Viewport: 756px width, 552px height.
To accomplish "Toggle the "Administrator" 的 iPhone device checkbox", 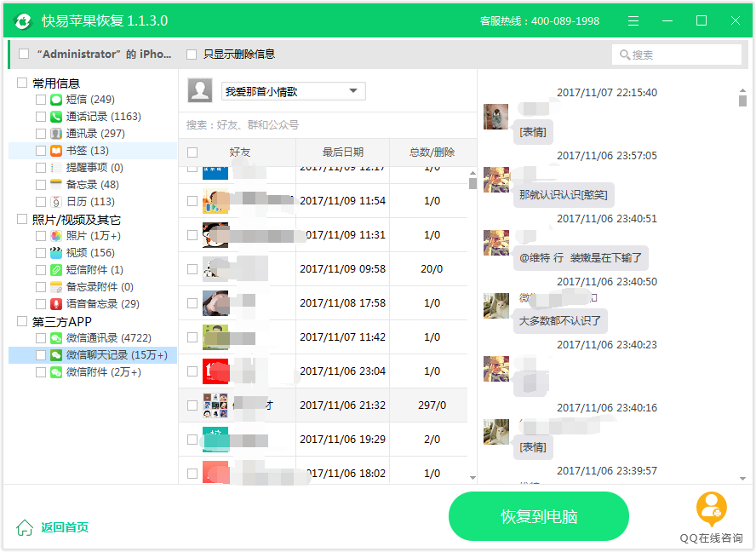I will (24, 54).
